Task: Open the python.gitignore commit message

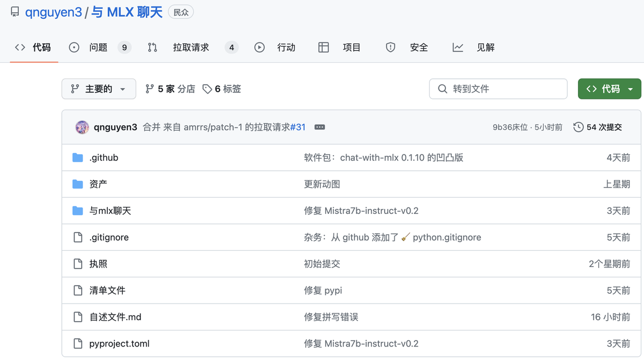Action: pos(393,237)
